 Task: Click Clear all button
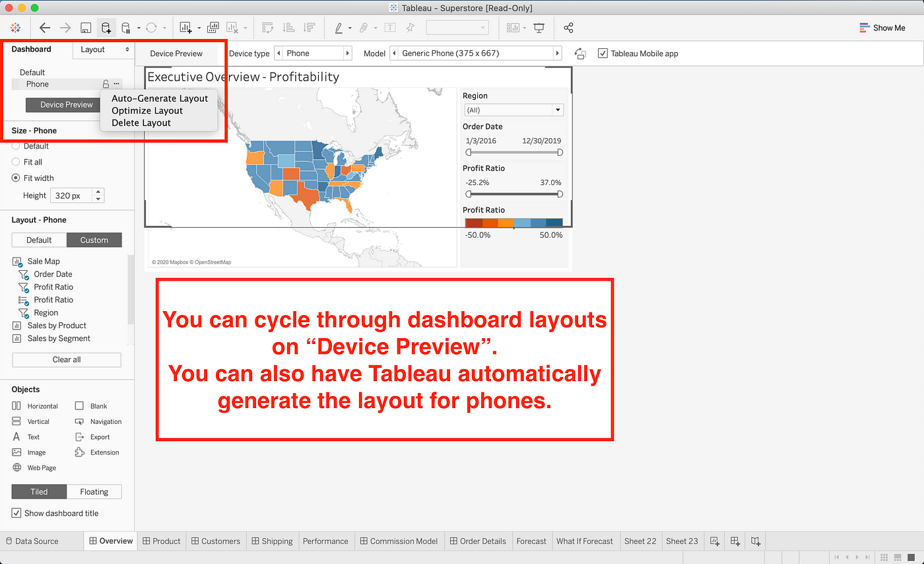coord(67,360)
